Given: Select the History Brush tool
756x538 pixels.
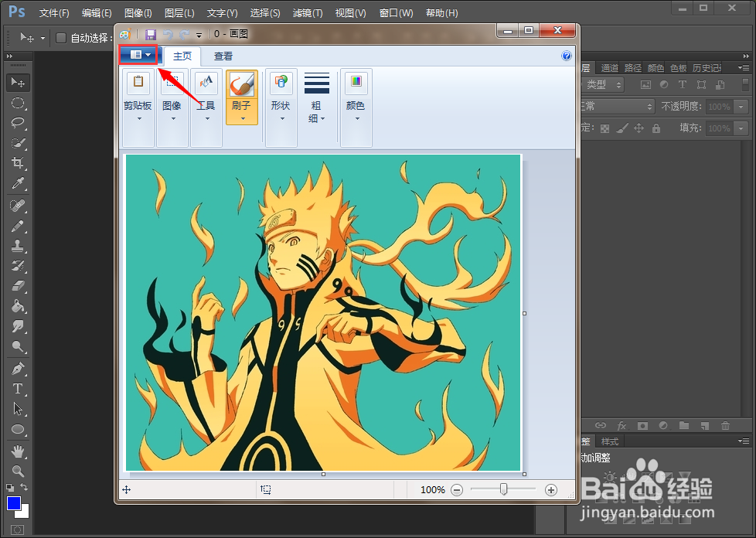Looking at the screenshot, I should pyautogui.click(x=18, y=266).
